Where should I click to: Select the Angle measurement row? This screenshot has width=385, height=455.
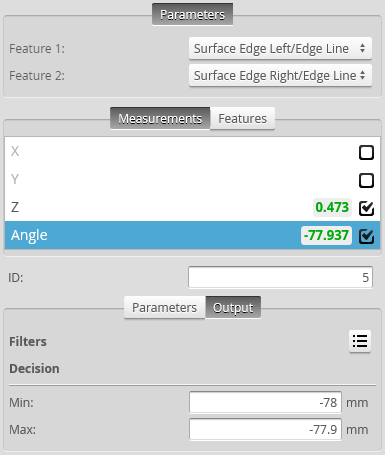(192, 235)
